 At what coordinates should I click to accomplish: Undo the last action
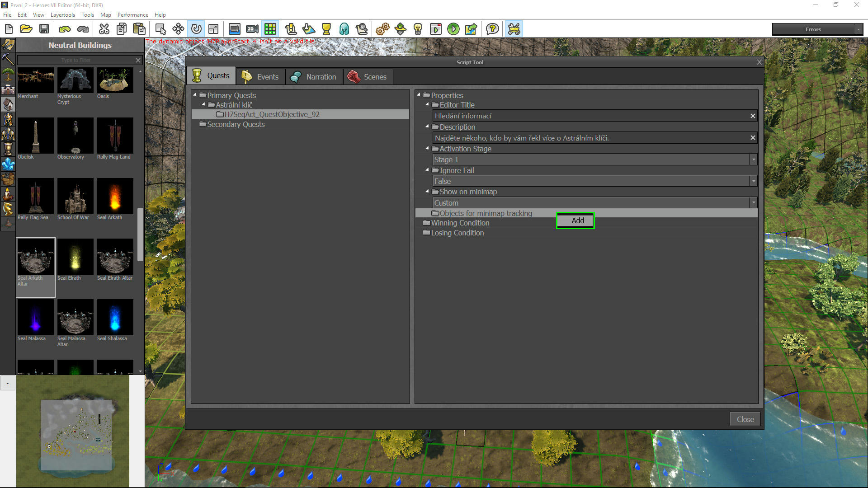tap(65, 29)
